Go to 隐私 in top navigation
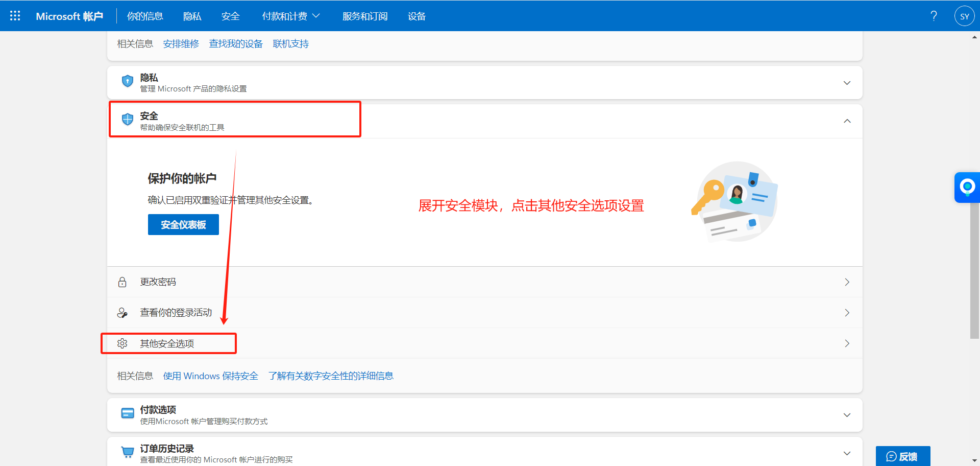 192,16
